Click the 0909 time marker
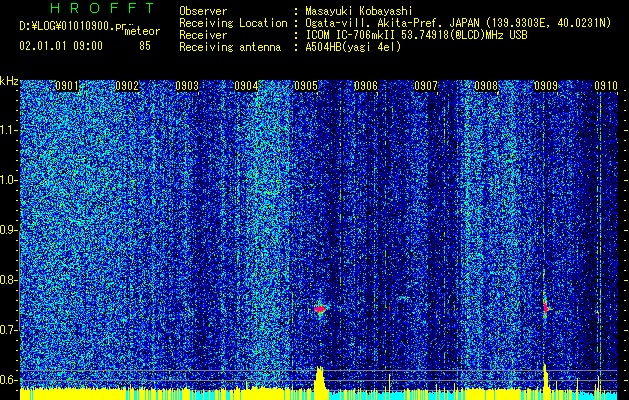 (546, 86)
